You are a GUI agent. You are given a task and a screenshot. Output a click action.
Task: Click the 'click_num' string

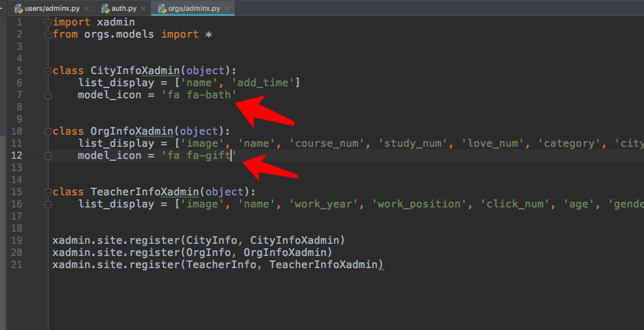pos(515,204)
